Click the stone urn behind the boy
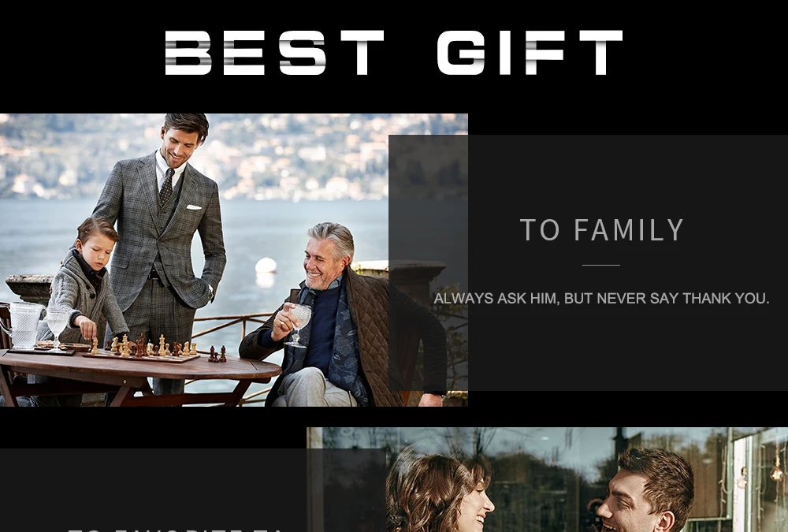The image size is (788, 532). pyautogui.click(x=30, y=288)
